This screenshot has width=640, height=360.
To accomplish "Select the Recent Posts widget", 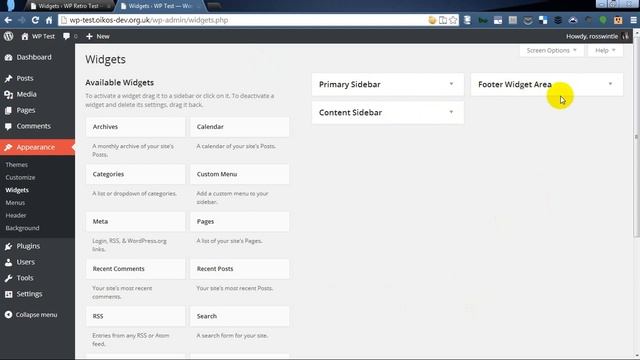I will (x=240, y=269).
